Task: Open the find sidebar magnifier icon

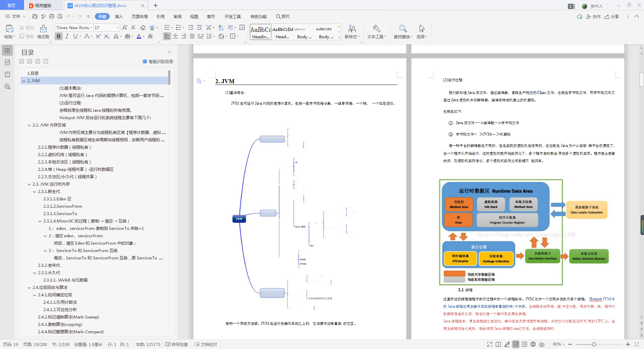Action: [7, 87]
